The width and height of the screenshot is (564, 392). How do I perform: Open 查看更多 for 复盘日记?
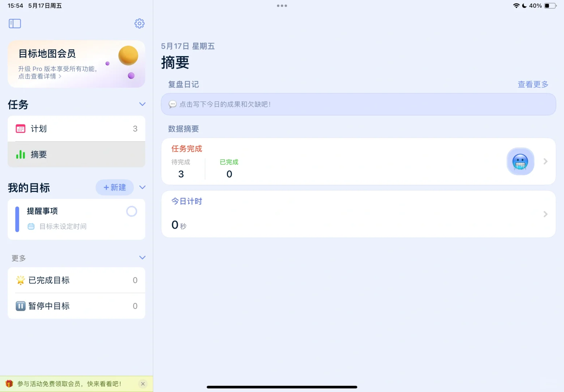[533, 84]
